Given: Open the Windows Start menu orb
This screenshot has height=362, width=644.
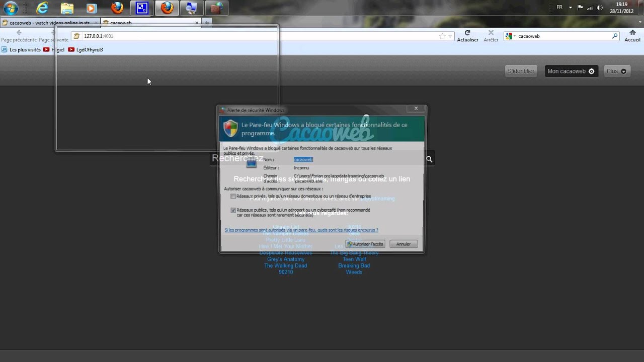Looking at the screenshot, I should click(x=11, y=8).
